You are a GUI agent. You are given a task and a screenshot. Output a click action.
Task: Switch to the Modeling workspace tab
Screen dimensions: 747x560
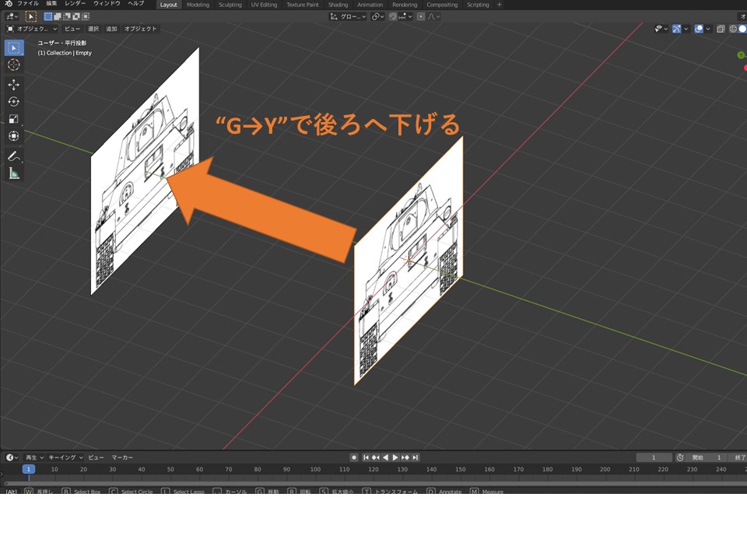198,5
